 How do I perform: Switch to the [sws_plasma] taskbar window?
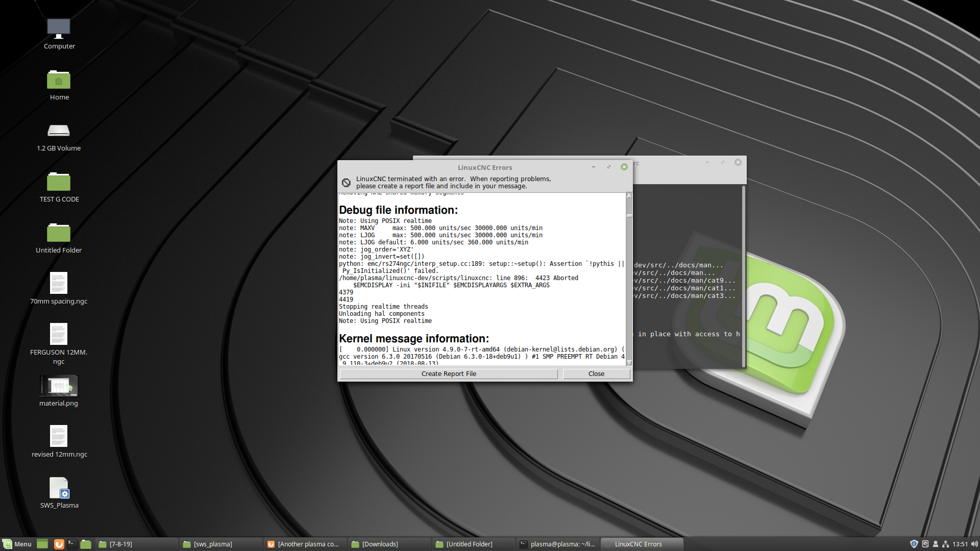click(x=220, y=544)
